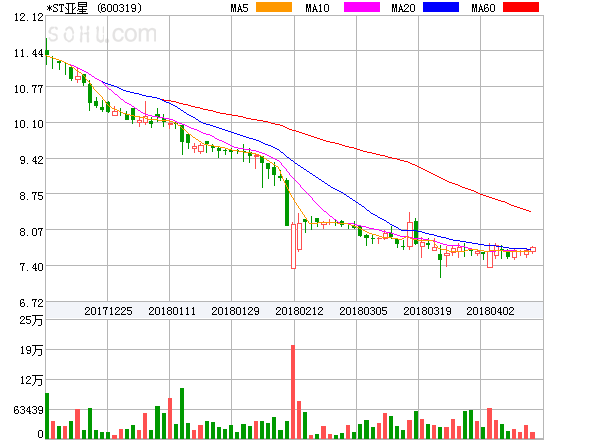The image size is (600, 440).
Task: Click the 10.10 price axis label
Action: pyautogui.click(x=29, y=124)
